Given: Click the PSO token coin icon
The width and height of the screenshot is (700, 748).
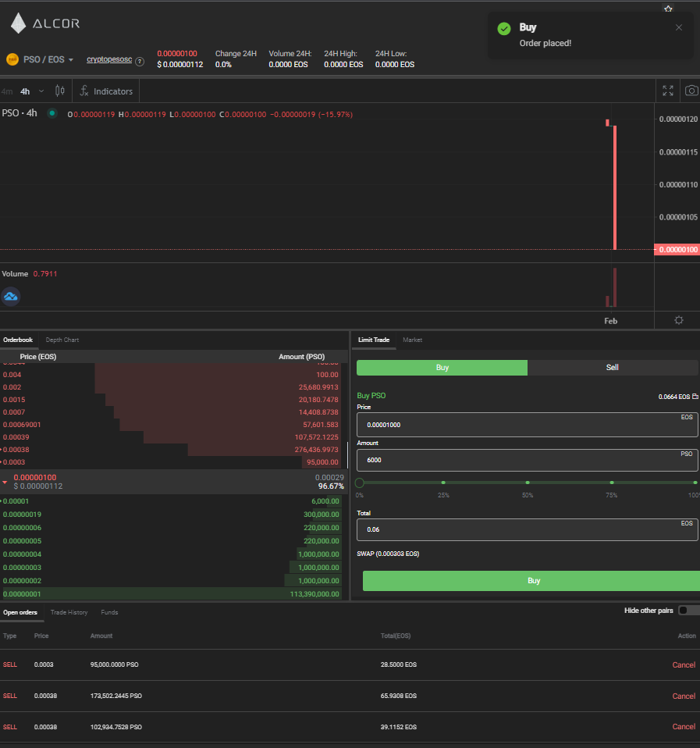Looking at the screenshot, I should click(12, 59).
